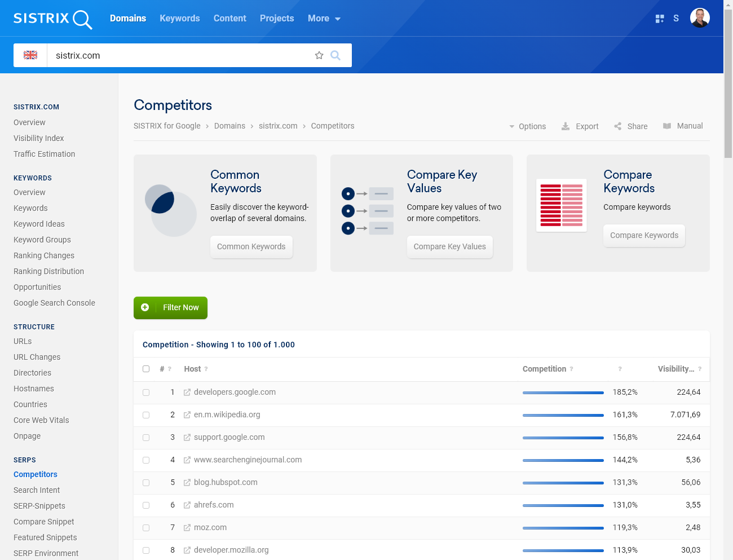Open external link icon for en.m.wikipedia.org

(x=187, y=415)
